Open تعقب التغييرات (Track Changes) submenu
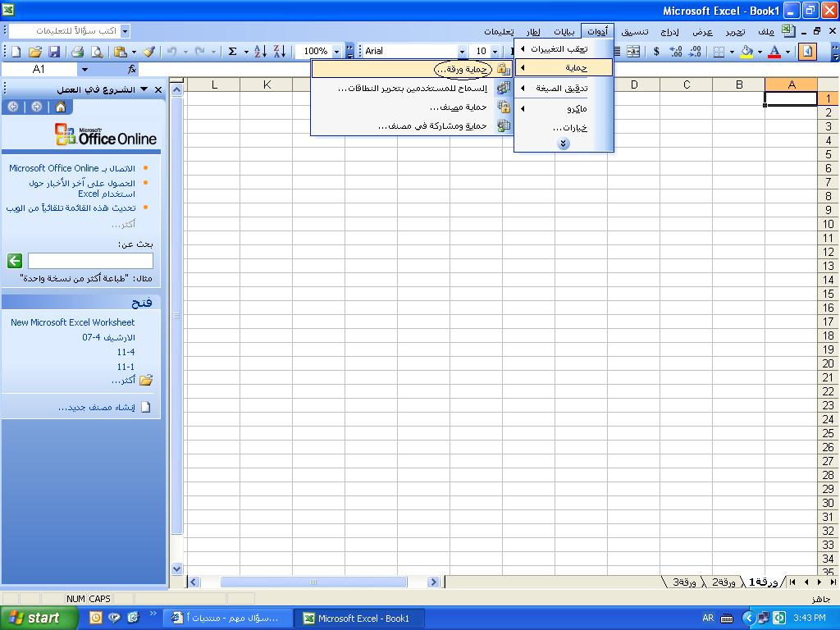Viewport: 840px width, 630px height. 564,48
